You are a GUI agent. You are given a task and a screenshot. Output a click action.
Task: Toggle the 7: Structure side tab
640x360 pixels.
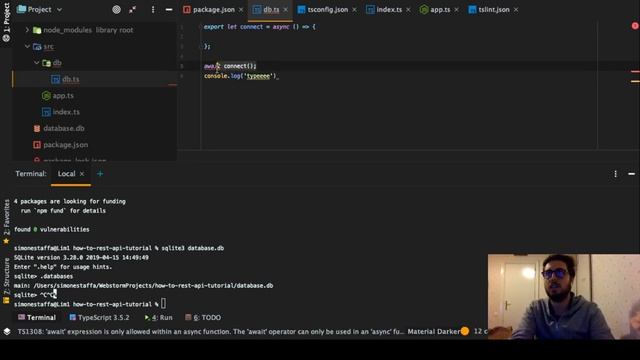coord(6,281)
